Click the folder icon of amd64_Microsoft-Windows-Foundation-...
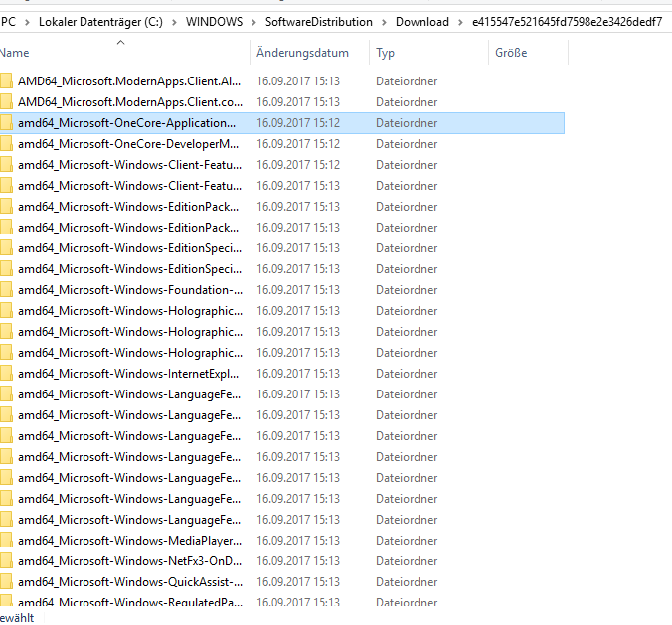 point(6,289)
